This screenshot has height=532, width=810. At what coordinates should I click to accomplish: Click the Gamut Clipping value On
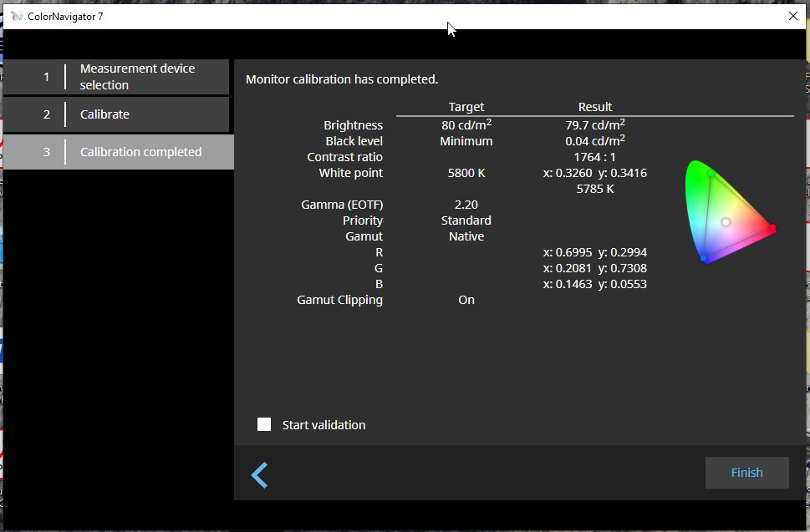tap(466, 300)
